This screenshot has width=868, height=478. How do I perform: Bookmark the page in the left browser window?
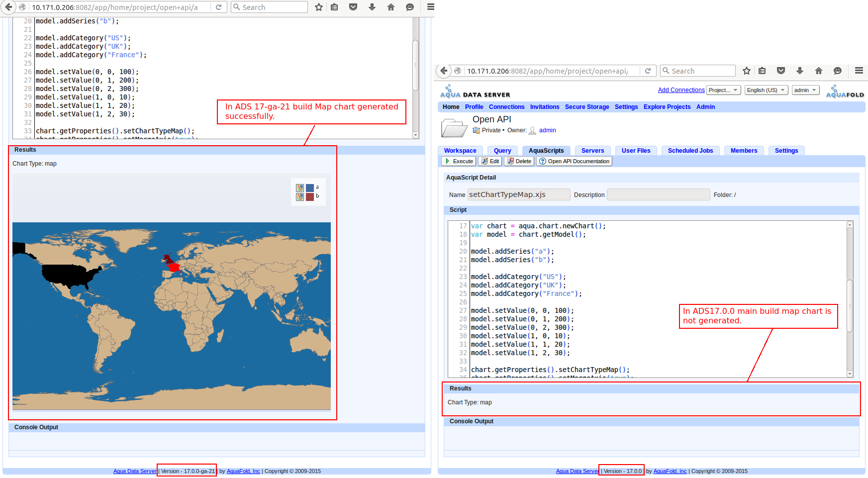click(319, 7)
